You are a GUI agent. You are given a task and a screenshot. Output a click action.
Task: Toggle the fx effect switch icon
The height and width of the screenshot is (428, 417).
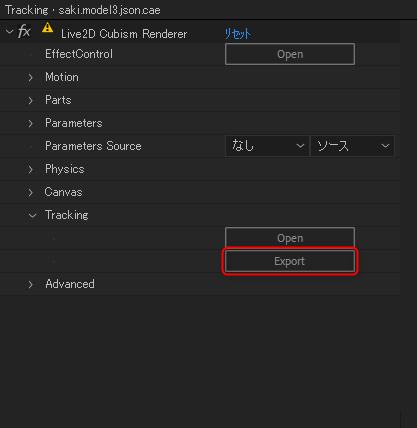[x=24, y=32]
